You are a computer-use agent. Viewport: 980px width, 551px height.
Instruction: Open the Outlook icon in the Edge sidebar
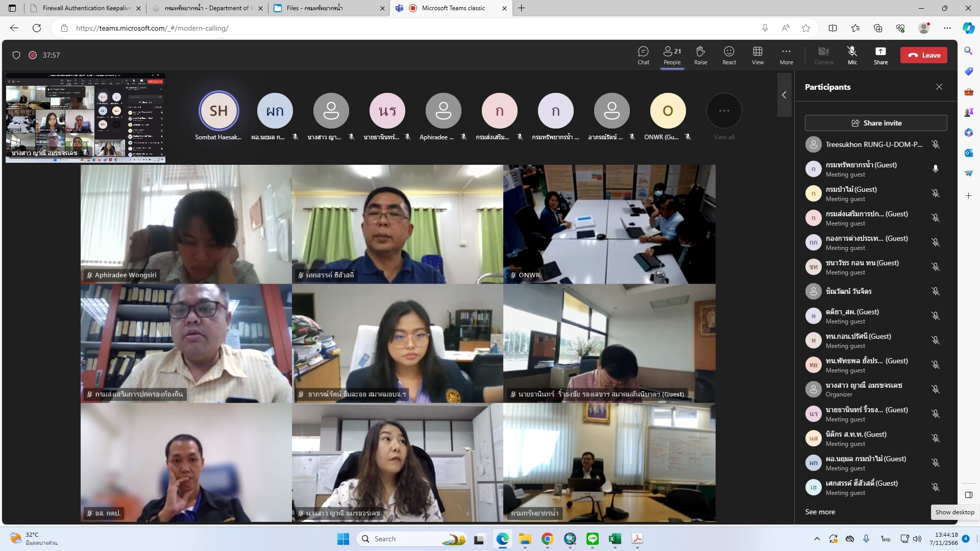[x=968, y=153]
